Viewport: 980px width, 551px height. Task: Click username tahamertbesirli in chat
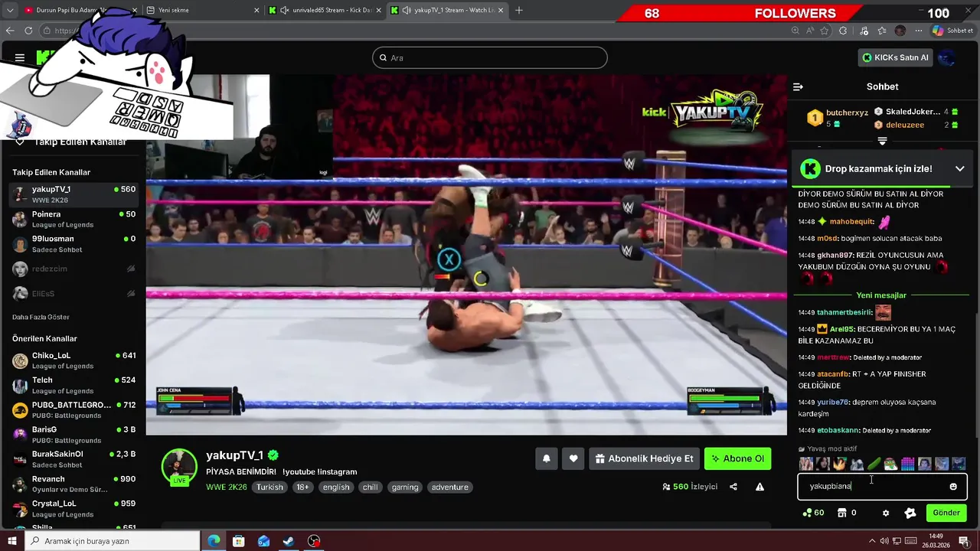[x=844, y=312]
